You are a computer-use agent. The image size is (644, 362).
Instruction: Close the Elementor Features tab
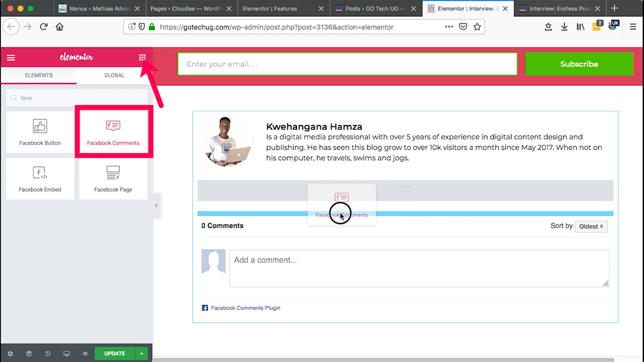pyautogui.click(x=321, y=8)
